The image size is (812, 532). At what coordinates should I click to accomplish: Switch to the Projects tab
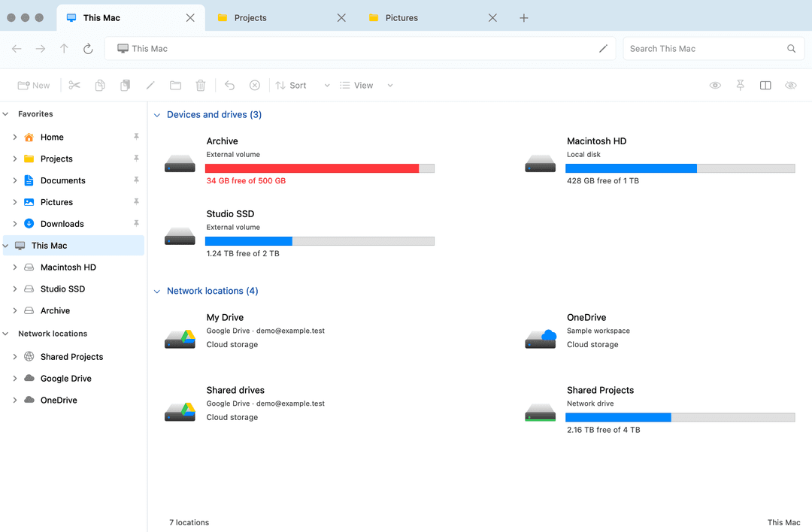[x=282, y=18]
